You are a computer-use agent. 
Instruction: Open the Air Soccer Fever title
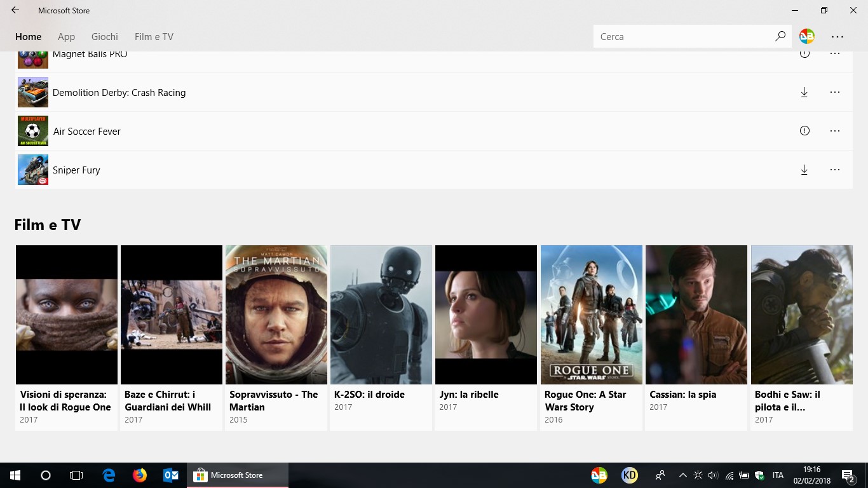click(87, 132)
